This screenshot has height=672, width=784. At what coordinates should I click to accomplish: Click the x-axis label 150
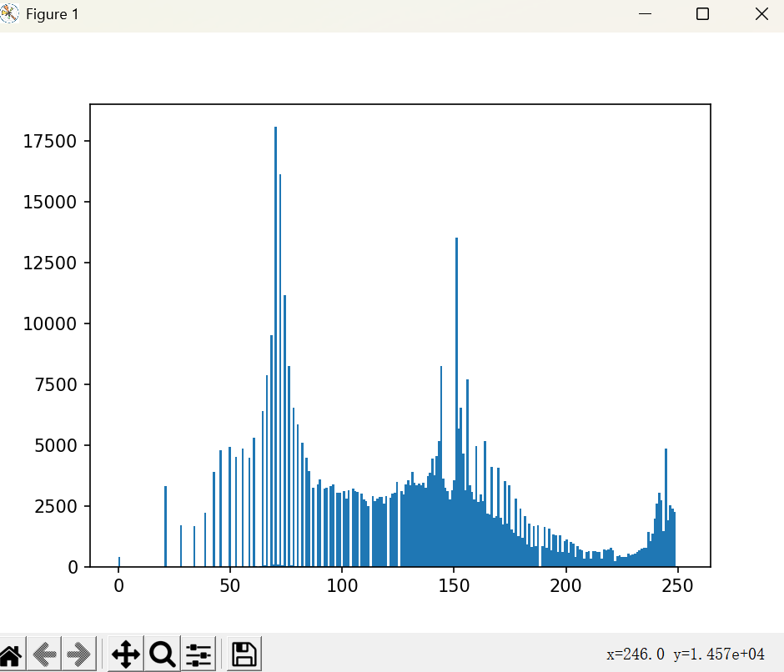pyautogui.click(x=454, y=585)
